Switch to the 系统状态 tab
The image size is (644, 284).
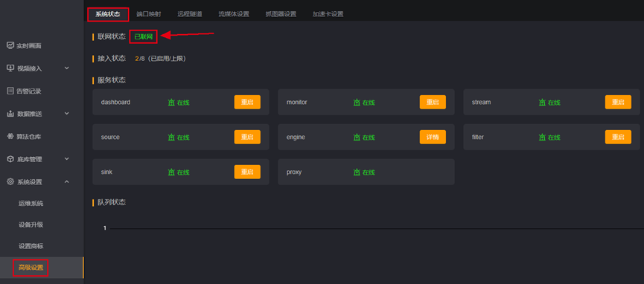click(x=108, y=14)
